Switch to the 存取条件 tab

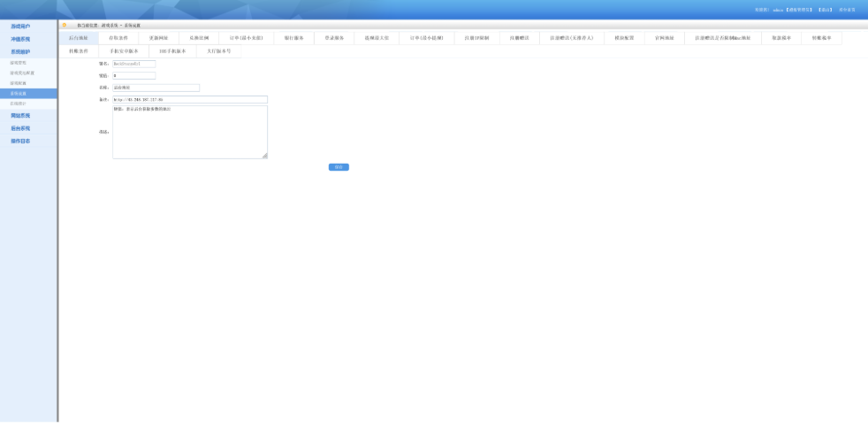[x=118, y=38]
